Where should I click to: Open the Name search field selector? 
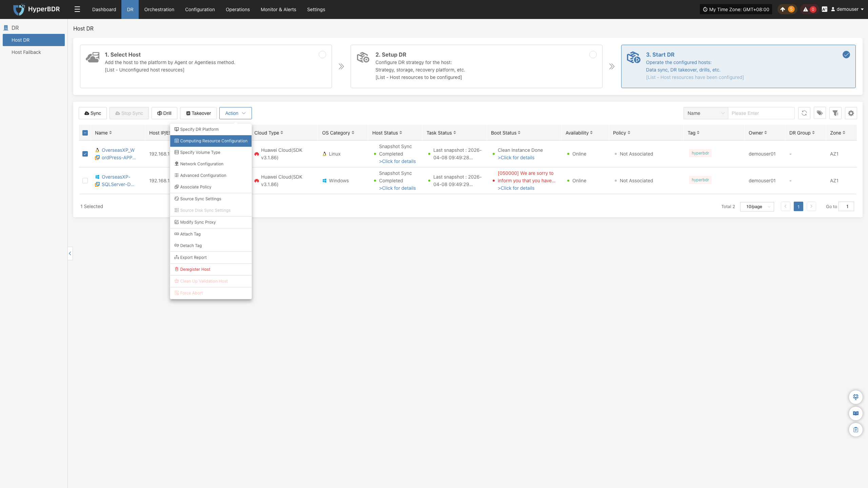click(x=706, y=113)
